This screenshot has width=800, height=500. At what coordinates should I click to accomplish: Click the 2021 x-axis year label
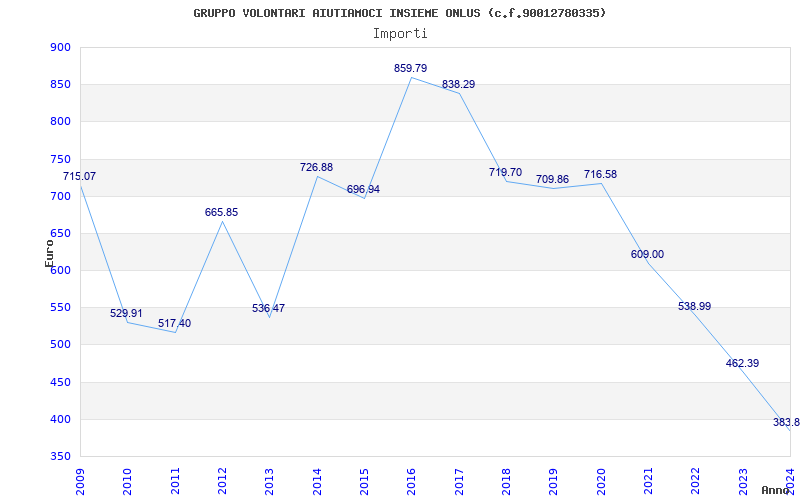[x=648, y=482]
